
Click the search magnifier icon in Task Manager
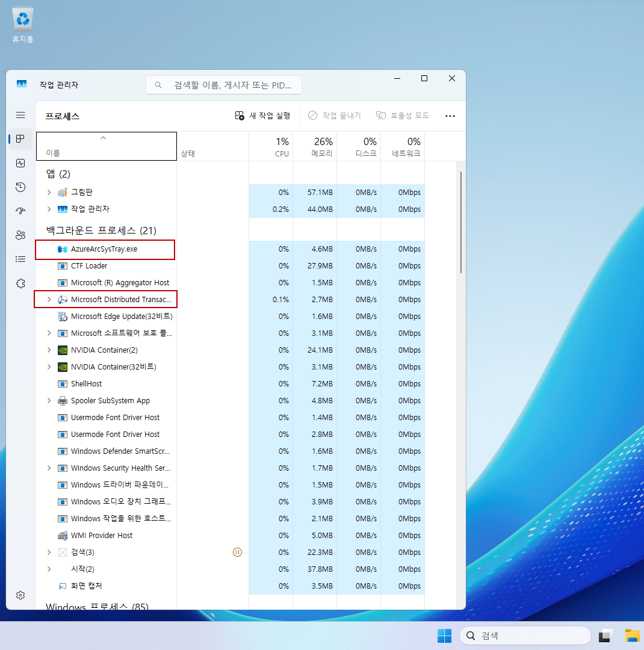click(x=158, y=85)
